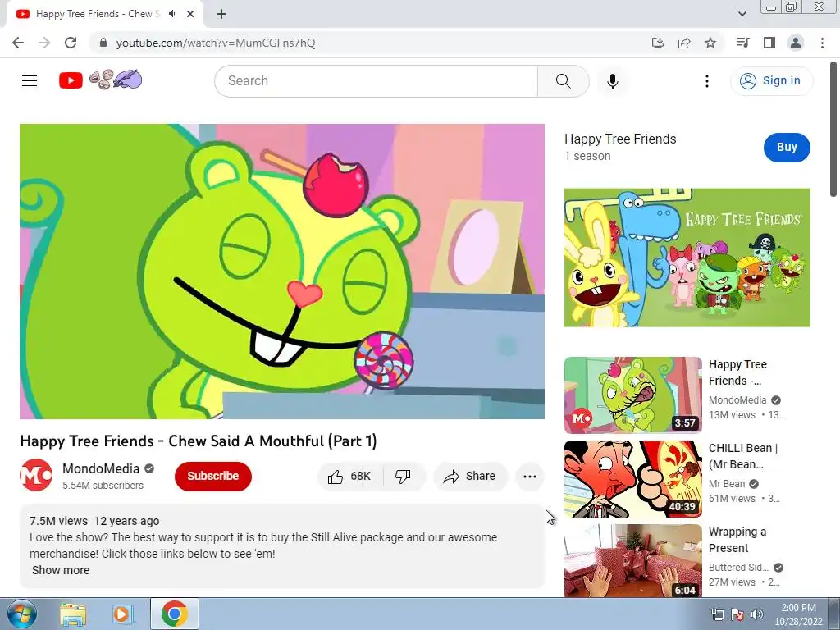840x630 pixels.
Task: Open Windows Media Player taskbar icon
Action: pos(121,614)
